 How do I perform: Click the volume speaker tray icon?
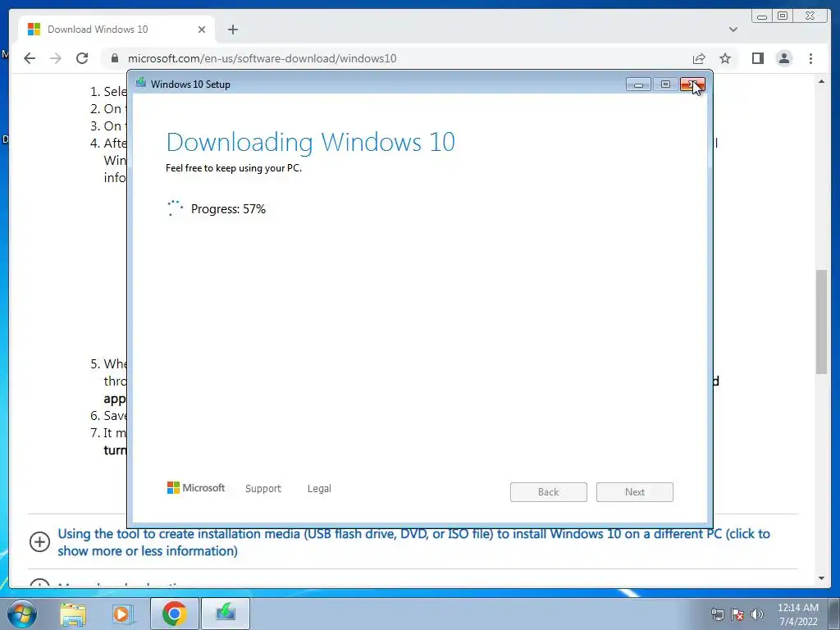click(x=757, y=614)
